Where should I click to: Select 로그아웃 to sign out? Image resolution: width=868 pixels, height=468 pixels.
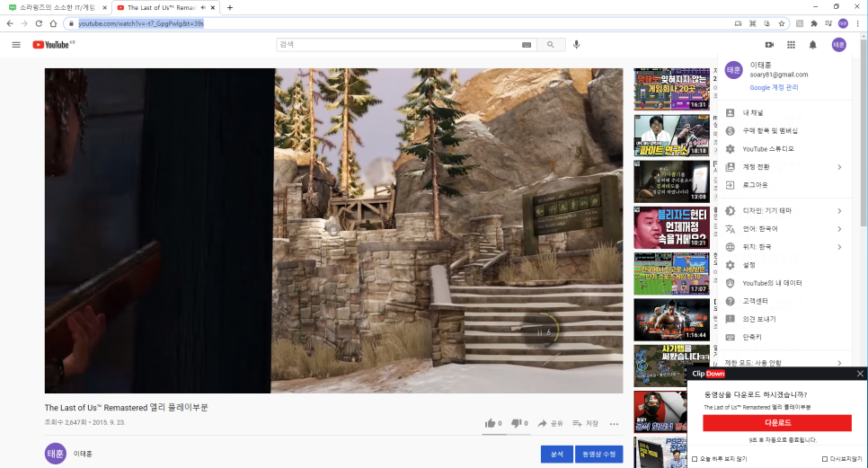point(784,185)
